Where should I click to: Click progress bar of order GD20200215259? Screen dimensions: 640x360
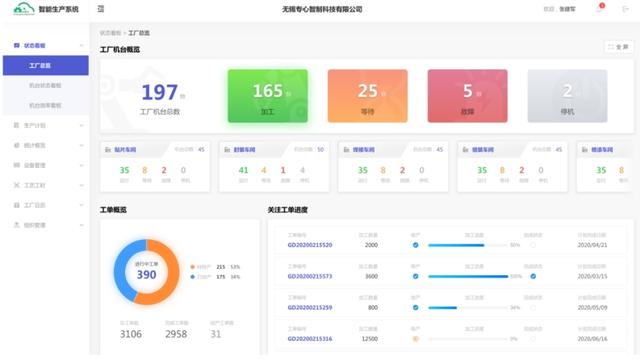(467, 308)
